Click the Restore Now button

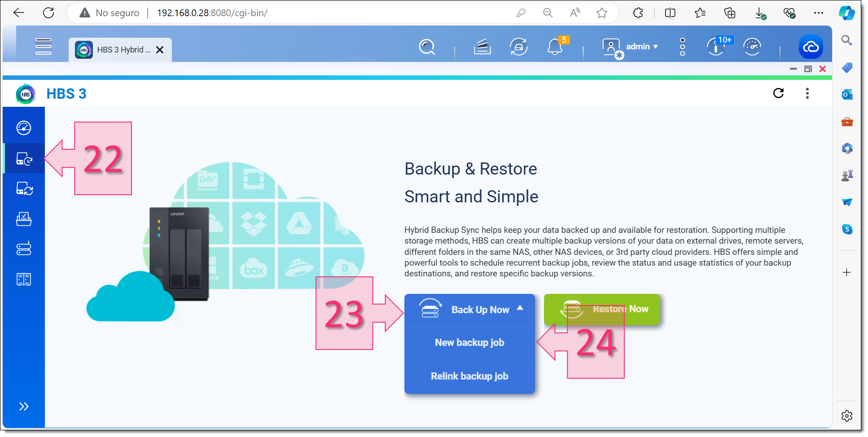(x=602, y=309)
